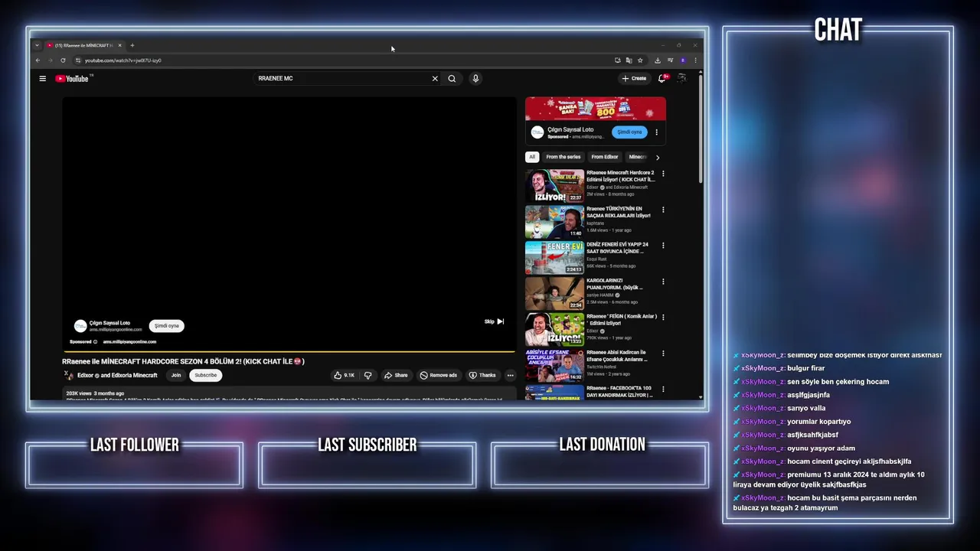Go back with browser back arrow
The image size is (980, 551).
tap(38, 60)
